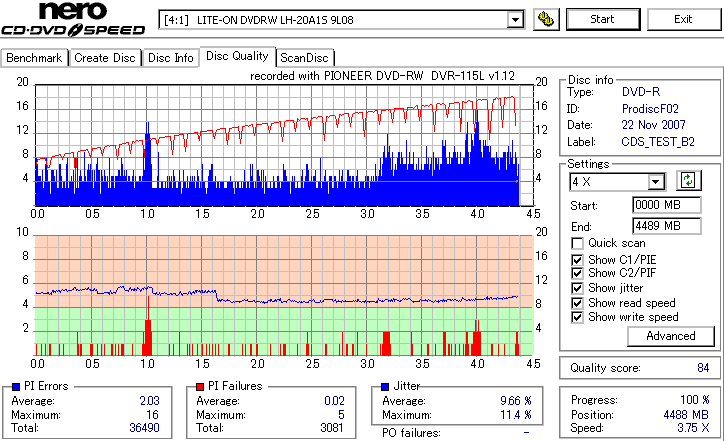This screenshot has height=441, width=724.
Task: Click the Quality score value 84
Action: 703,368
